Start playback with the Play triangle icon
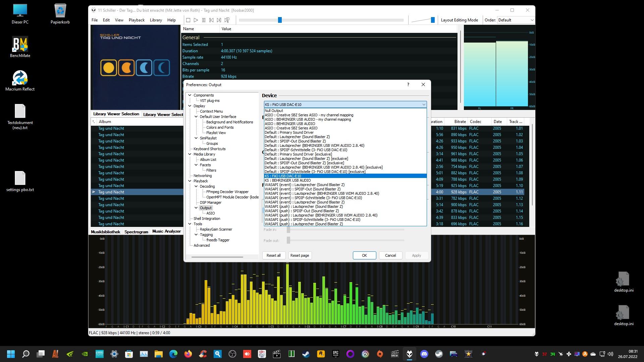The image size is (644, 362). [196, 20]
